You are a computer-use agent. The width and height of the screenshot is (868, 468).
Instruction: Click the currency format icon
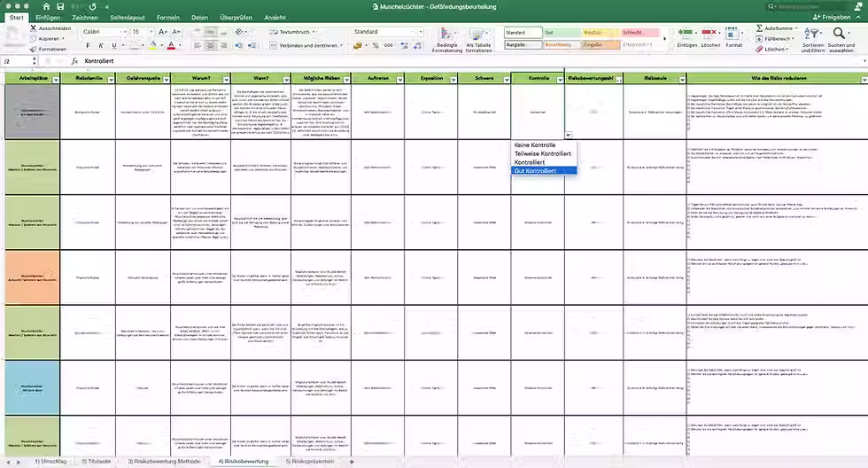click(x=358, y=45)
